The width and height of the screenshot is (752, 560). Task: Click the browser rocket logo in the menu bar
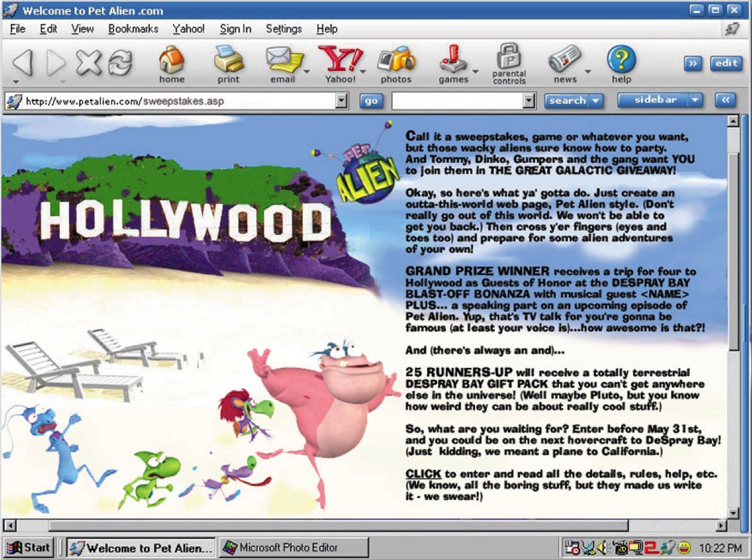[732, 29]
